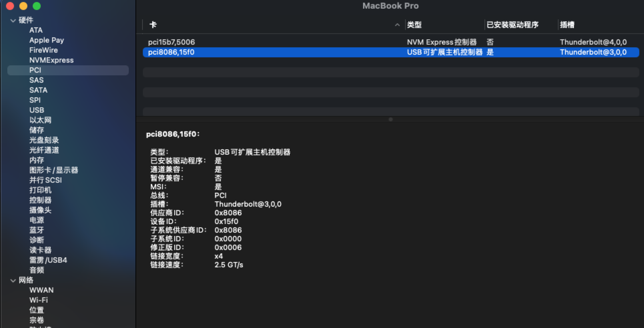Select SPI in the sidebar
Screen dimensions: 644x328
[35, 100]
